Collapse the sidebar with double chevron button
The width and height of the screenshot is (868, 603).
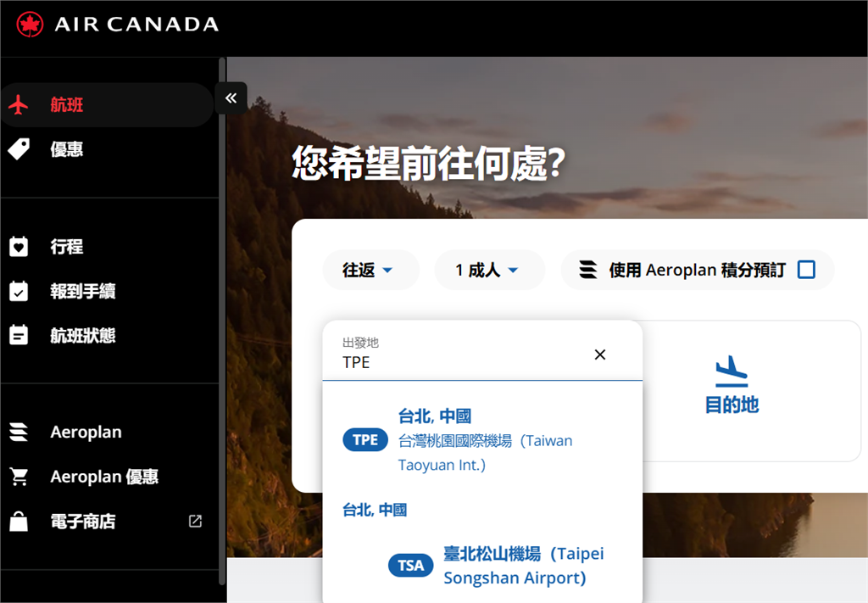[x=231, y=98]
